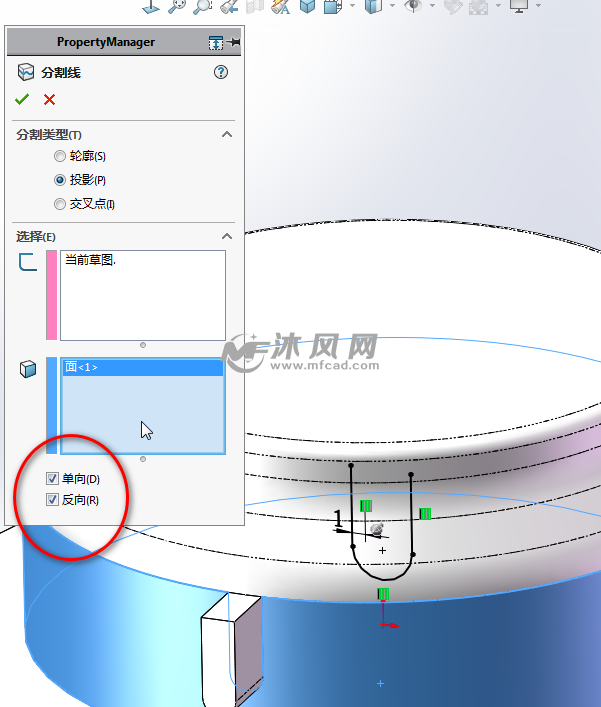Click View Orientation toolbar icon
601x707 pixels.
(333, 5)
